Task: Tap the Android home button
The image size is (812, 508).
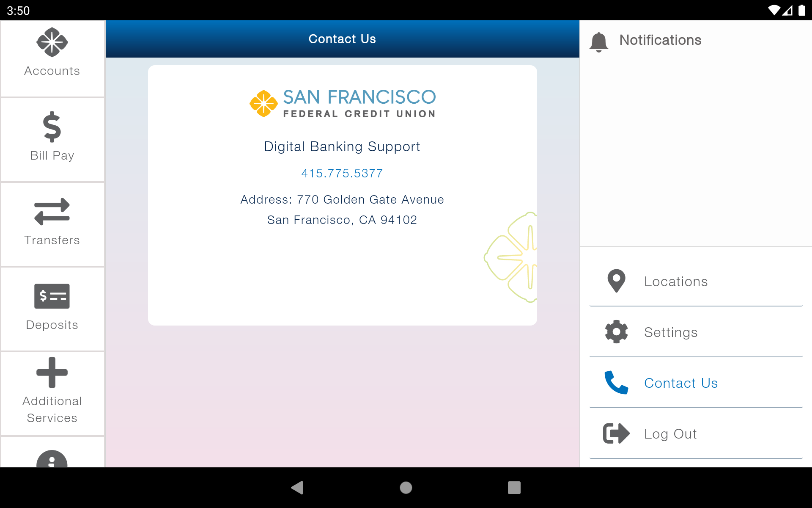Action: coord(406,488)
